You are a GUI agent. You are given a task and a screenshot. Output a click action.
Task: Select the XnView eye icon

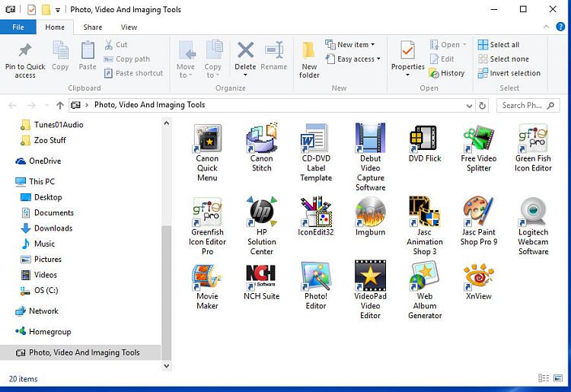point(479,277)
